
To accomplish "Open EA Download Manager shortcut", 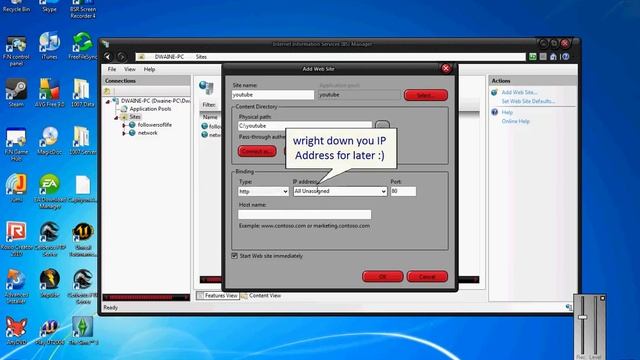I will click(x=49, y=192).
